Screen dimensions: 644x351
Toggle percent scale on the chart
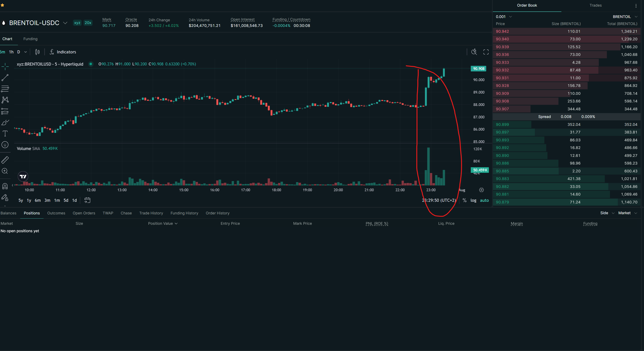tap(464, 200)
